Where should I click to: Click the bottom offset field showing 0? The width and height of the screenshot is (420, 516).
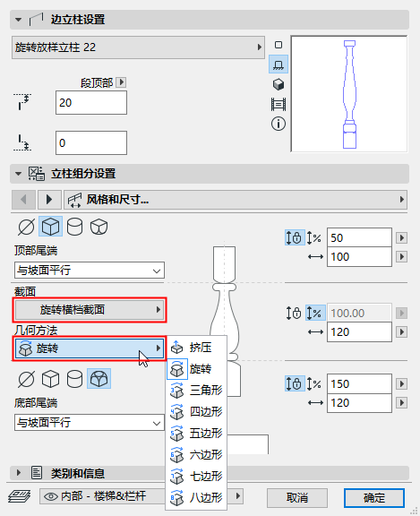pyautogui.click(x=91, y=142)
